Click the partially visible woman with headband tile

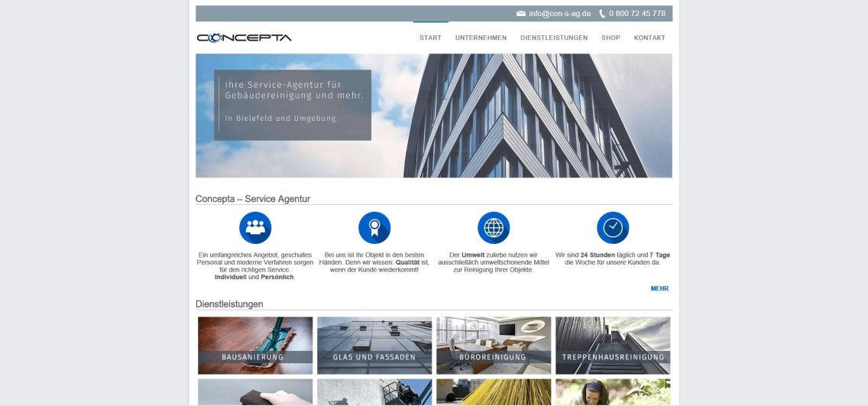pyautogui.click(x=613, y=392)
